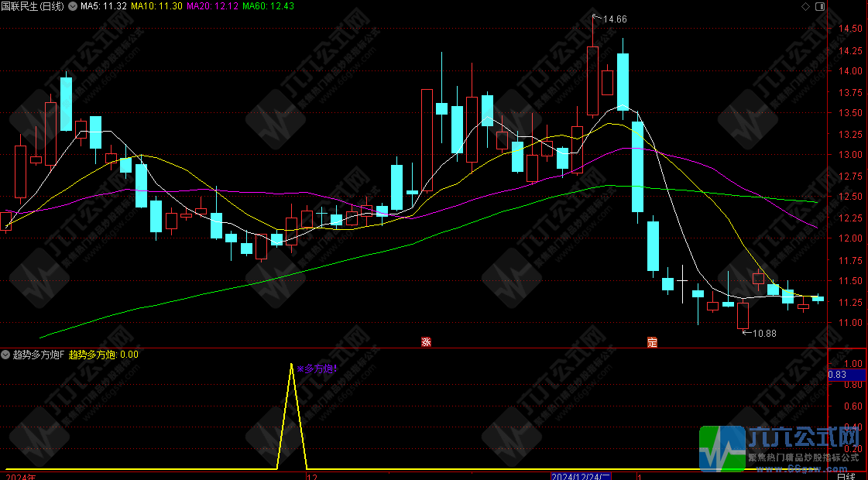Screen dimensions: 868x480
Task: Click the ※多方炮! signal label
Action: coord(317,369)
